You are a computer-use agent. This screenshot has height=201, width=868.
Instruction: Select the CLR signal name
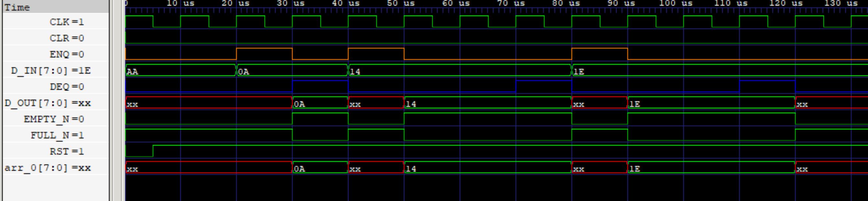(x=66, y=38)
